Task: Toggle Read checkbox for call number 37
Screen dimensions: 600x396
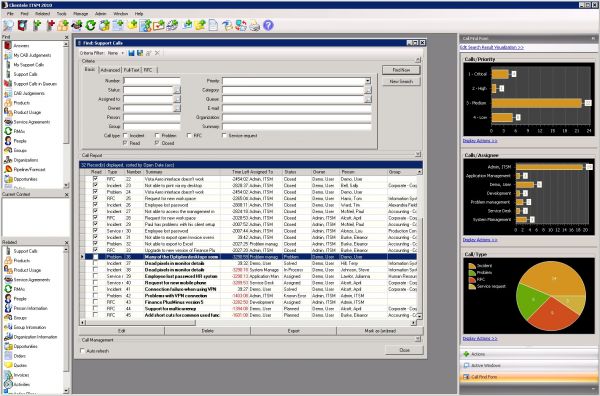Action: [x=95, y=263]
